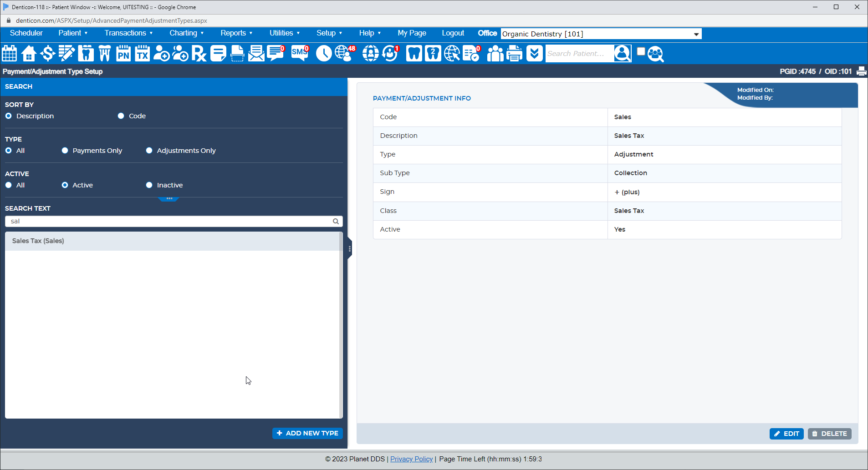Image resolution: width=868 pixels, height=470 pixels.
Task: Click the tooth with roots perio icon
Action: (105, 53)
